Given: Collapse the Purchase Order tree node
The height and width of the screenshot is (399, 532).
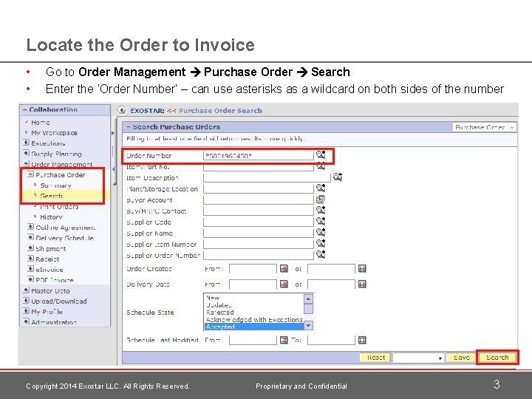Looking at the screenshot, I should point(30,174).
